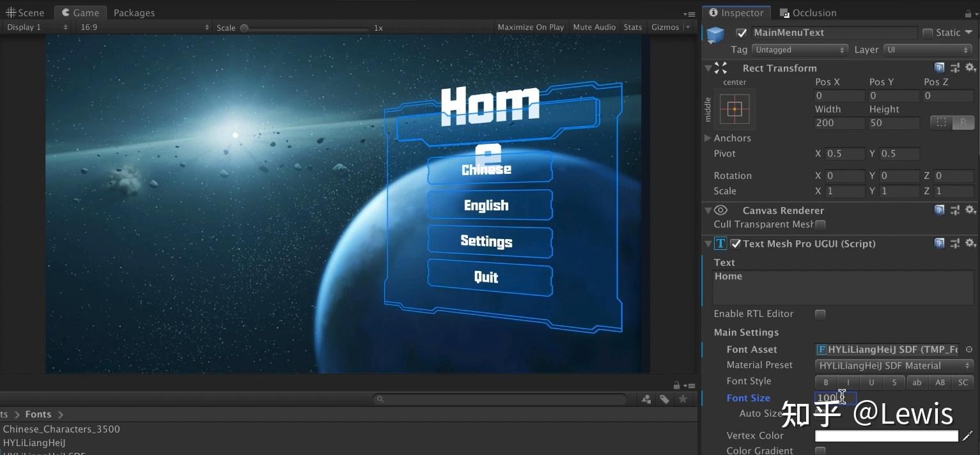Image resolution: width=980 pixels, height=455 pixels.
Task: Click the anchor presets icon in Rect Transform
Action: 734,109
